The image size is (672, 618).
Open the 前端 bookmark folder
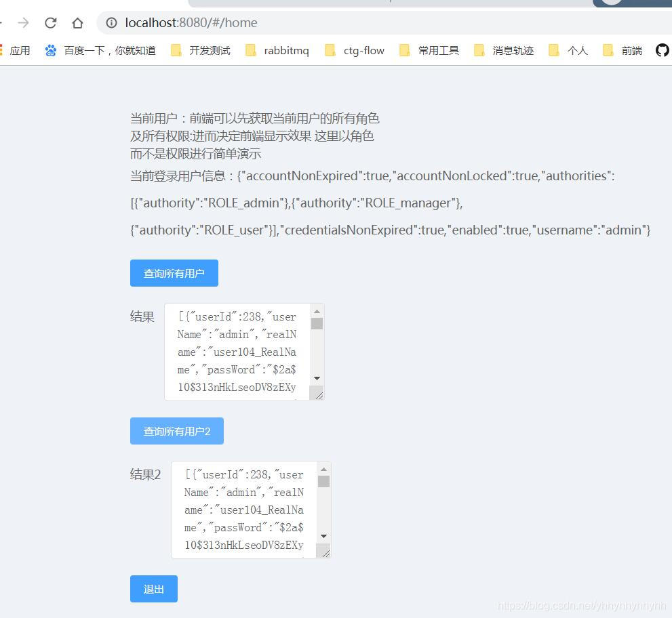622,51
